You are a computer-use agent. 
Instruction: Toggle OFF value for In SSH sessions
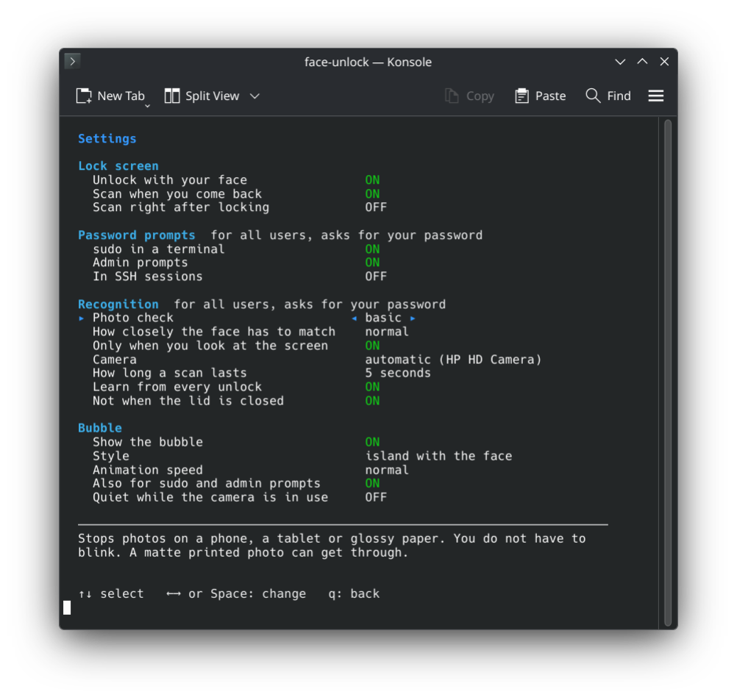tap(376, 276)
